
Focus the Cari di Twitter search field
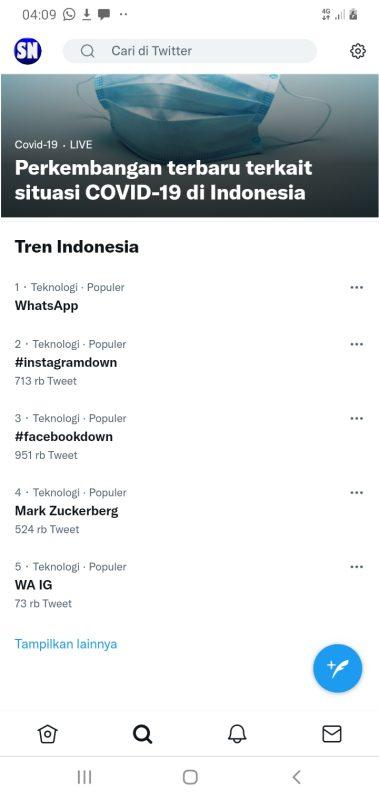point(189,51)
